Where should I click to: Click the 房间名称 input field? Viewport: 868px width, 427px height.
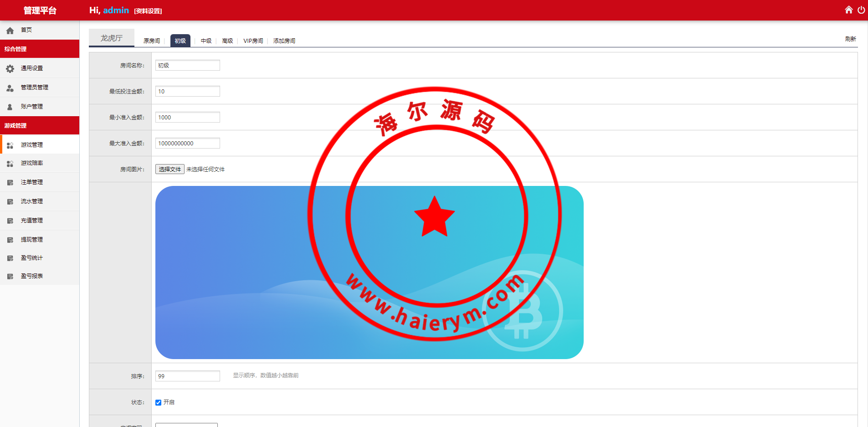point(187,66)
